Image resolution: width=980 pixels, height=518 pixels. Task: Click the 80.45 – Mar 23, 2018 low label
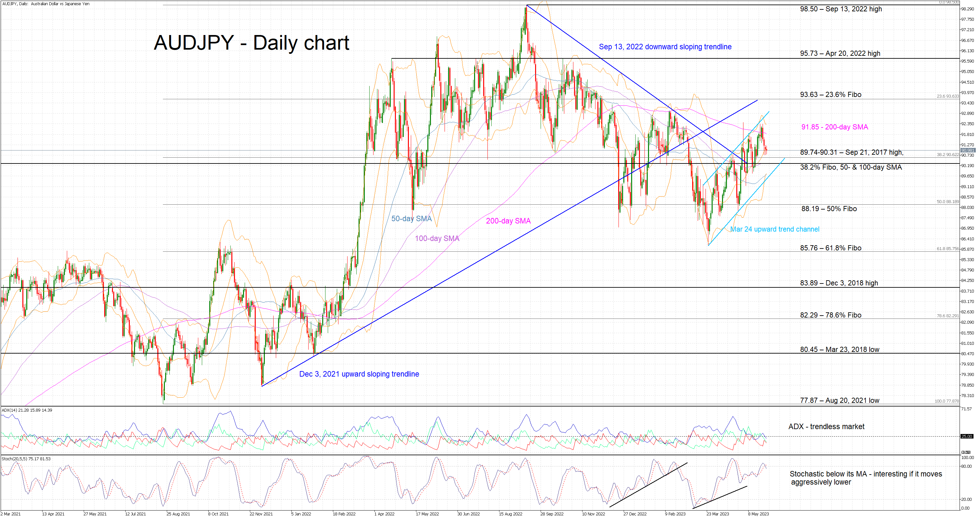(x=839, y=350)
